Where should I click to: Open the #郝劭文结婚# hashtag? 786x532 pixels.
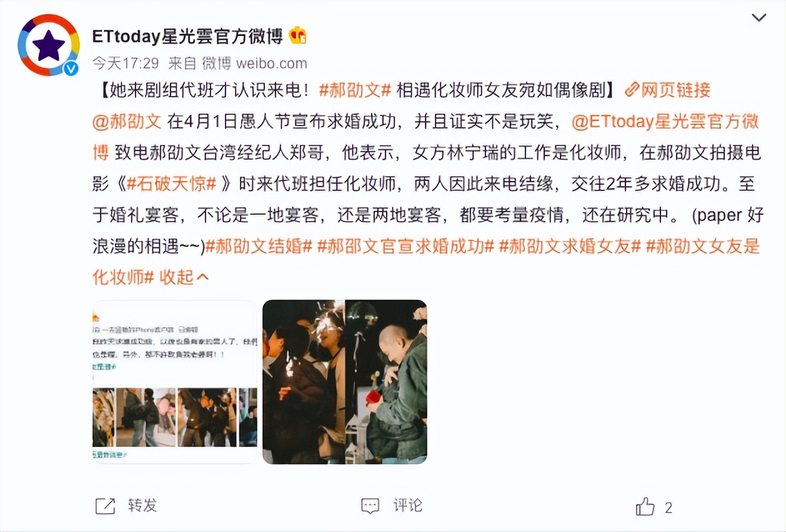259,246
